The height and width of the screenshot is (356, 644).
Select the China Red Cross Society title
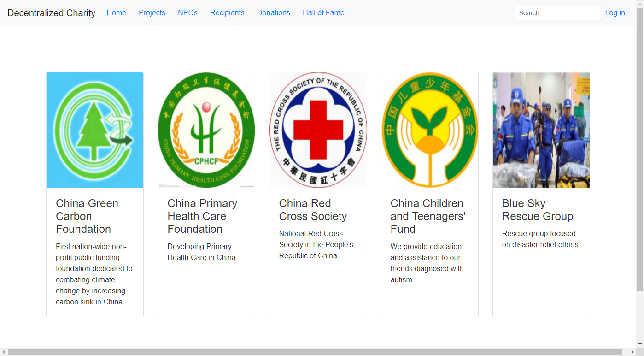(313, 210)
